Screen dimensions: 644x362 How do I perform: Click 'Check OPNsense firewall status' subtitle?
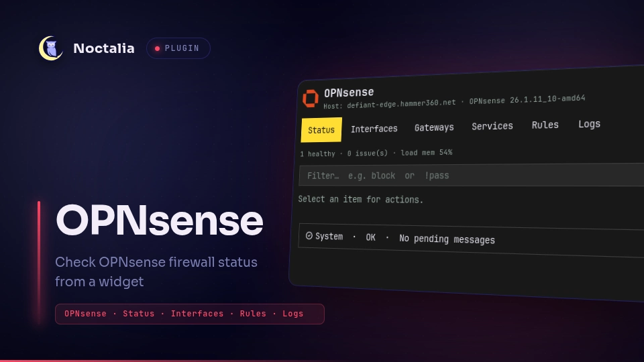(x=156, y=262)
